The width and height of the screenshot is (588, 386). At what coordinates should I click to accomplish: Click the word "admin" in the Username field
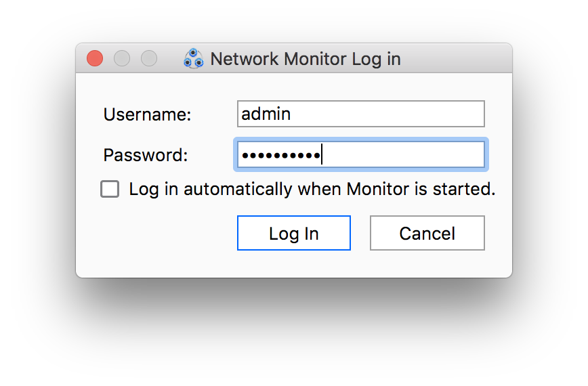click(x=266, y=114)
